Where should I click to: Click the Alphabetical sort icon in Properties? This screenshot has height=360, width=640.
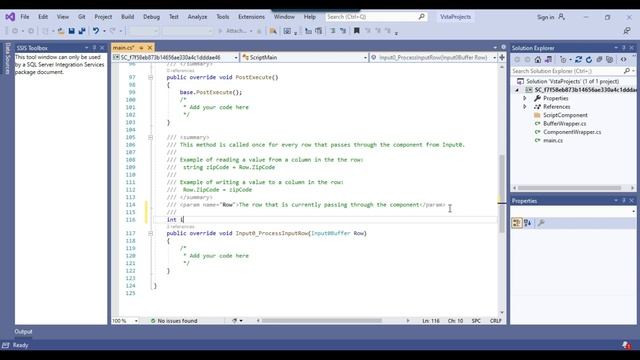point(528,223)
